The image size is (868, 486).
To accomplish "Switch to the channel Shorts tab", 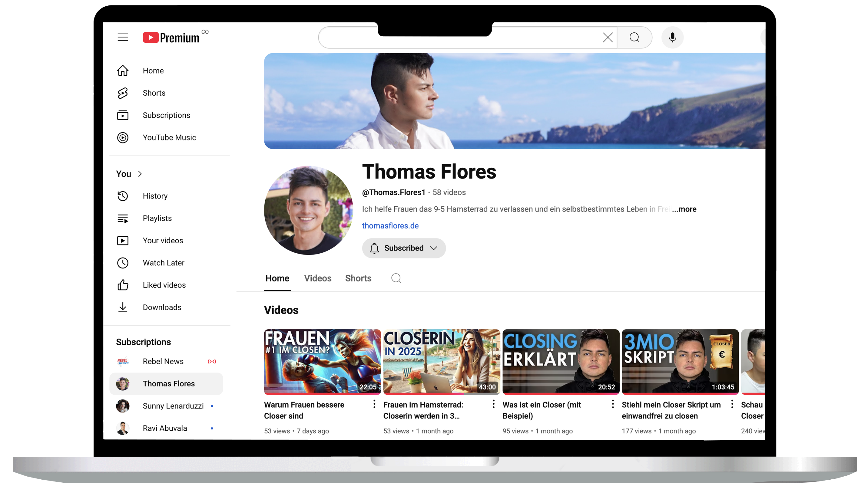I will (358, 278).
